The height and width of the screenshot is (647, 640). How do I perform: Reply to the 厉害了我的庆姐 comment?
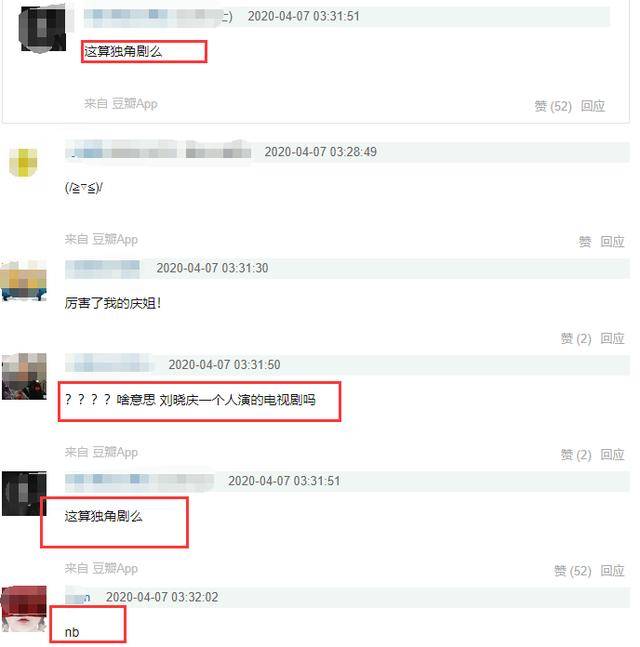pyautogui.click(x=612, y=339)
